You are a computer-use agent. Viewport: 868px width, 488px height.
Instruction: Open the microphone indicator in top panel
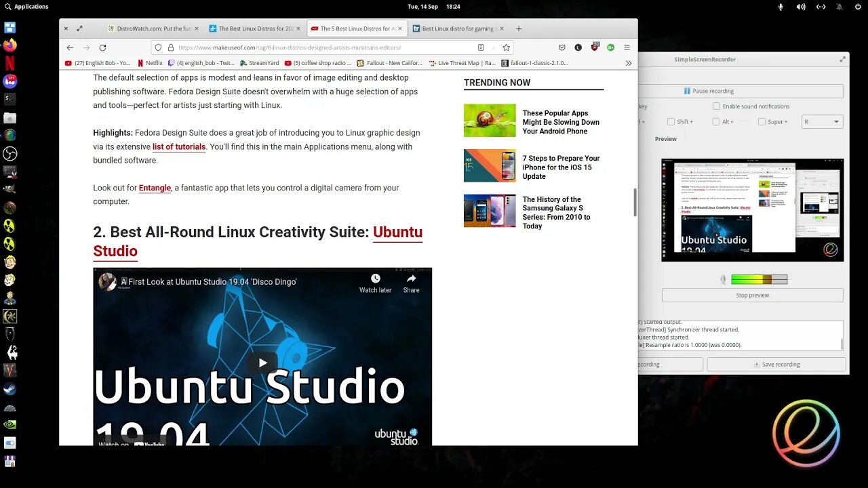pos(781,7)
